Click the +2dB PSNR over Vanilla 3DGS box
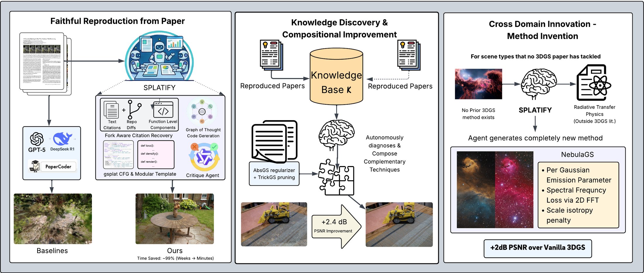This screenshot has width=644, height=273. point(538,248)
